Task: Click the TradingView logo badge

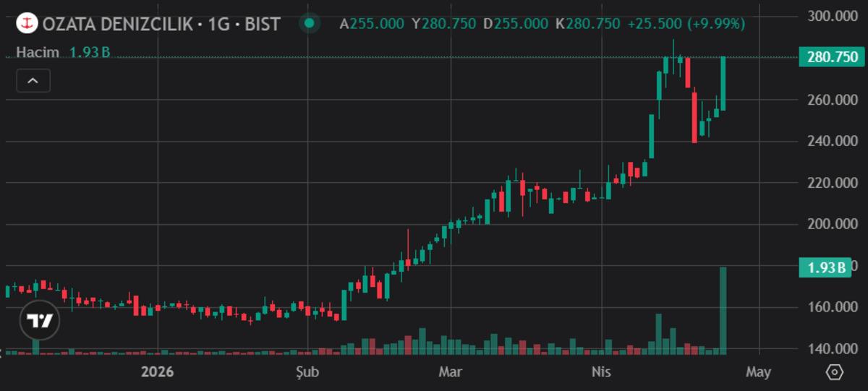Action: (x=38, y=319)
